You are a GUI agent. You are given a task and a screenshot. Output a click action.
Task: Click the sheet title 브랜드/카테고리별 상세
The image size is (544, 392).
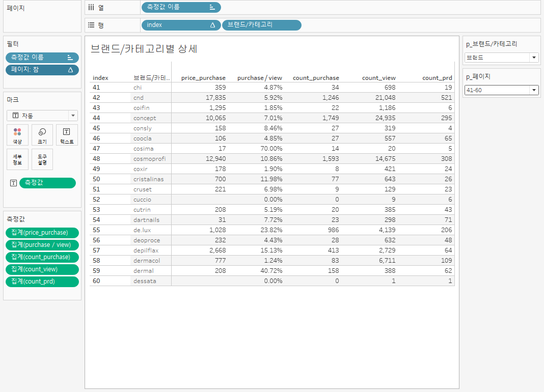tap(144, 49)
